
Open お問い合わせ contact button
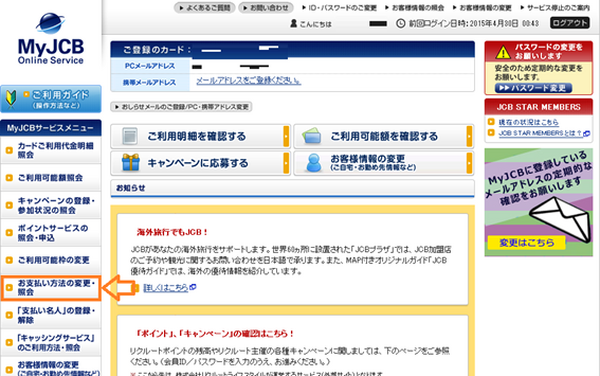pos(266,8)
